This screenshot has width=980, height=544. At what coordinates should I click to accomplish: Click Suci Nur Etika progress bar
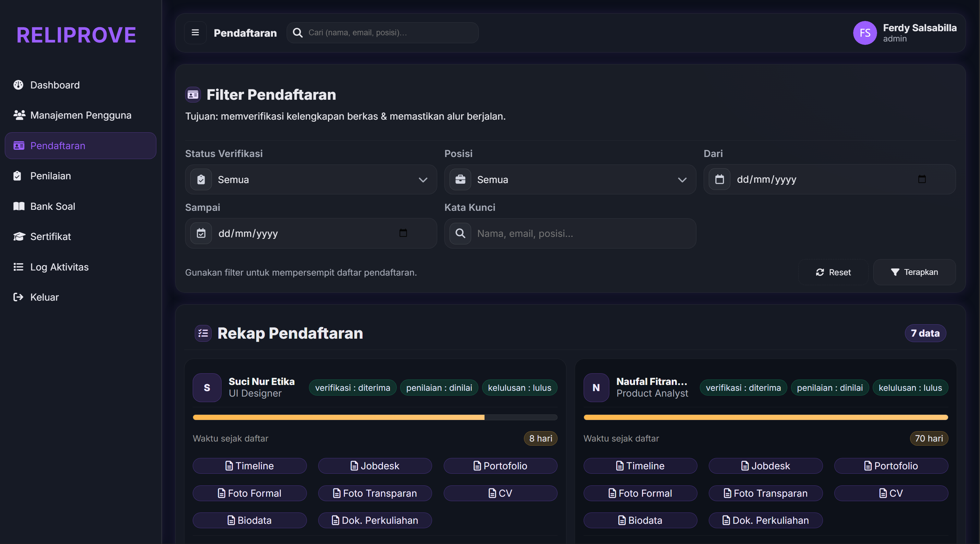point(375,417)
